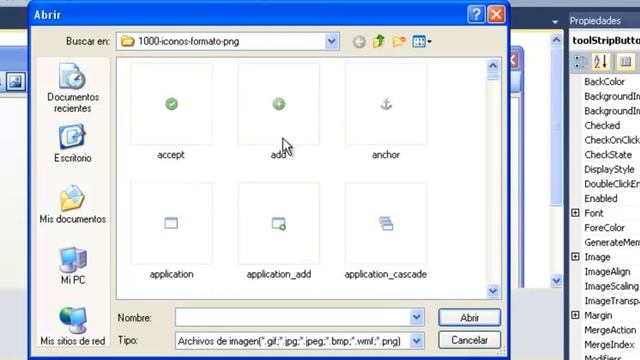Select the add icon file
640x360 pixels.
[x=279, y=104]
